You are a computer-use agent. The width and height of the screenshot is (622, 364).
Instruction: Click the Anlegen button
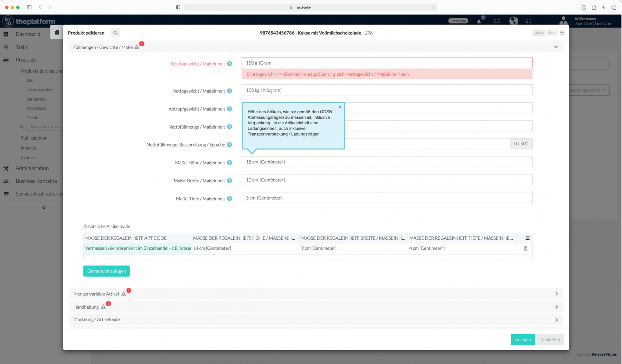pos(522,339)
